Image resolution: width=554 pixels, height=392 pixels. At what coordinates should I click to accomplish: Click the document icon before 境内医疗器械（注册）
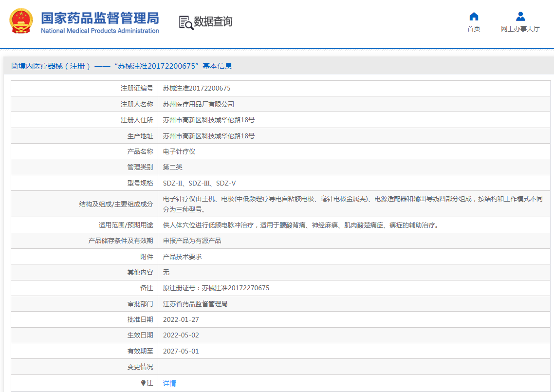coord(14,66)
